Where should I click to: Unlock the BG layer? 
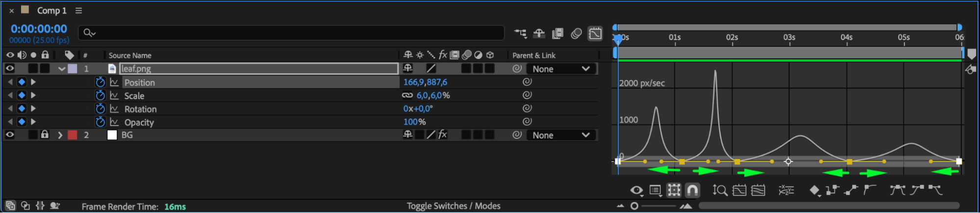45,134
